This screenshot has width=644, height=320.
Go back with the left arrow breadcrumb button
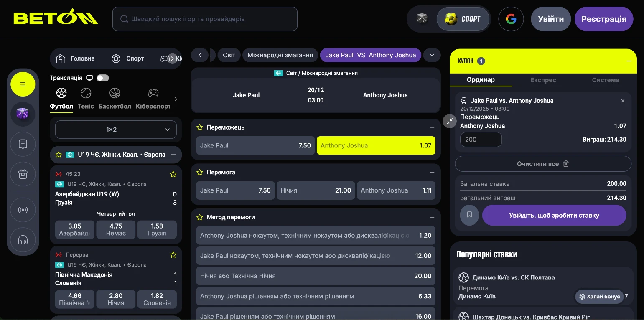click(x=200, y=55)
